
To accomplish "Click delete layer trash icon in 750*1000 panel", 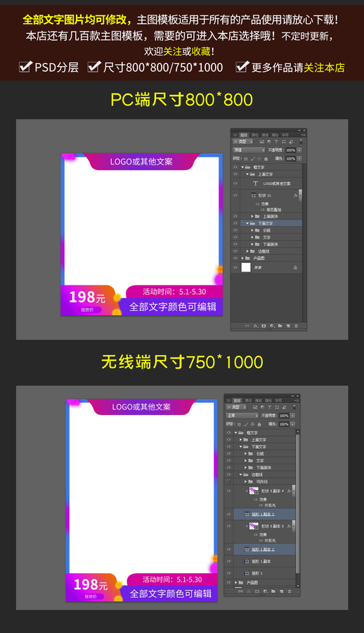I will [290, 592].
